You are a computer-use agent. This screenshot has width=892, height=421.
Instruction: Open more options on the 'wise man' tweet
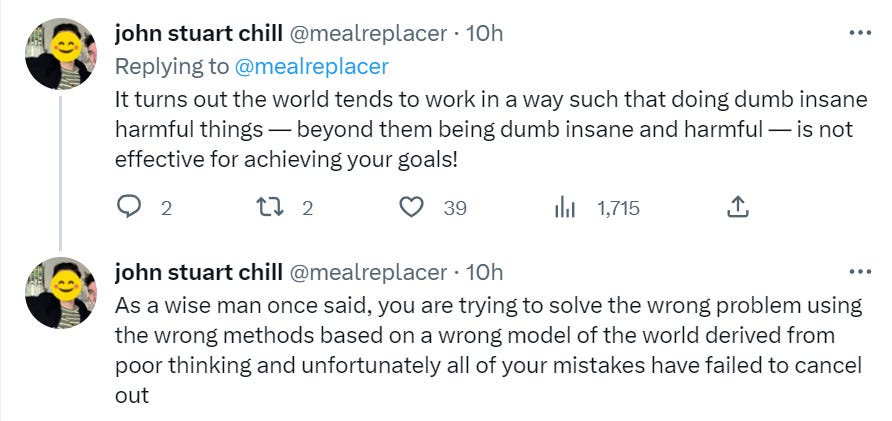(x=859, y=272)
